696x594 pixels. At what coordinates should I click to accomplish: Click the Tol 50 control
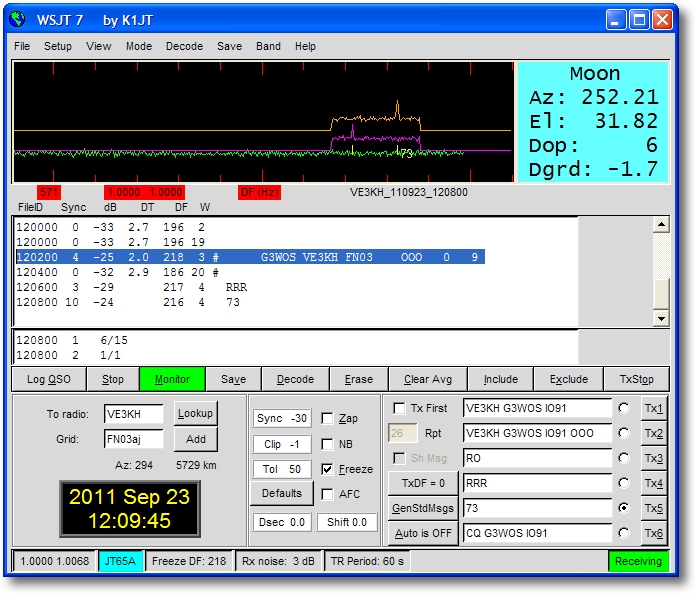coord(282,469)
